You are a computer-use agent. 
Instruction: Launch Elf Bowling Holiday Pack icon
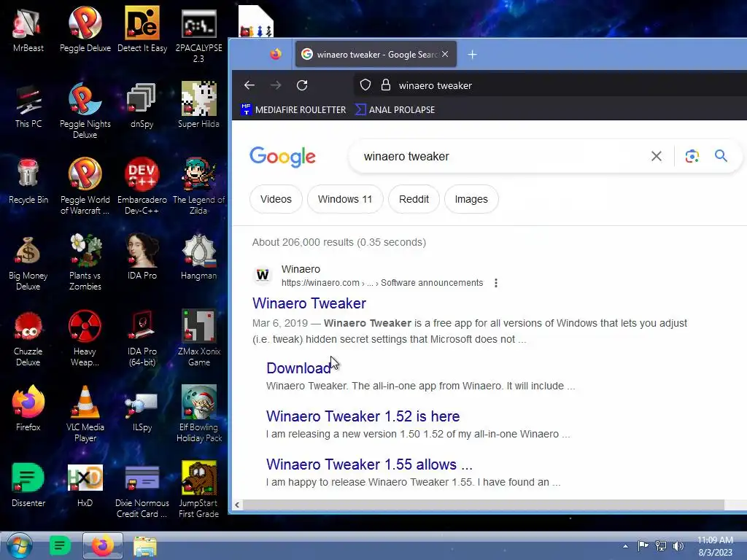pyautogui.click(x=198, y=413)
